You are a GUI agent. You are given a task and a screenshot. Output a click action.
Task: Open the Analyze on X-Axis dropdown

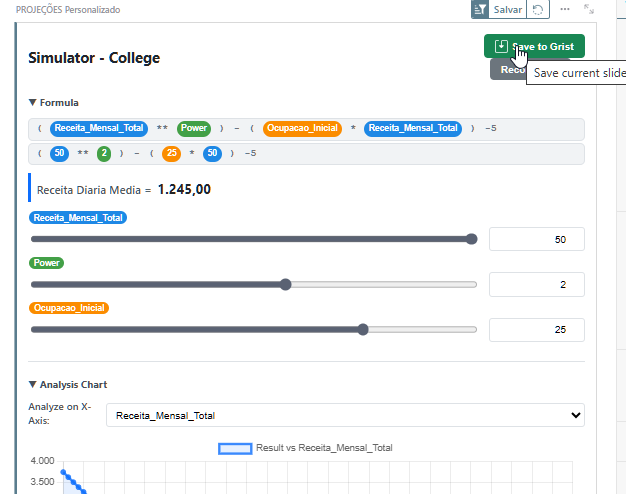pos(345,415)
